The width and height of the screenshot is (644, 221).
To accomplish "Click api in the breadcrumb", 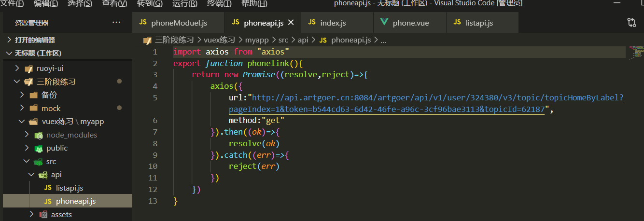I will 303,40.
